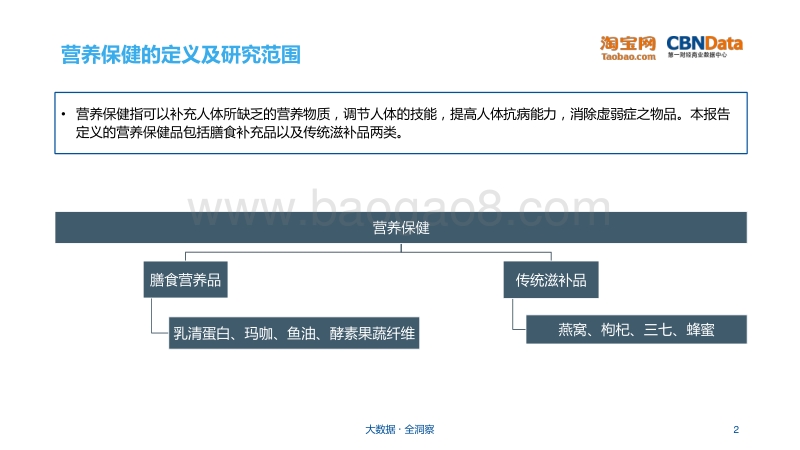Click the CBNData logo
Screen dimensions: 800x450
[704, 46]
